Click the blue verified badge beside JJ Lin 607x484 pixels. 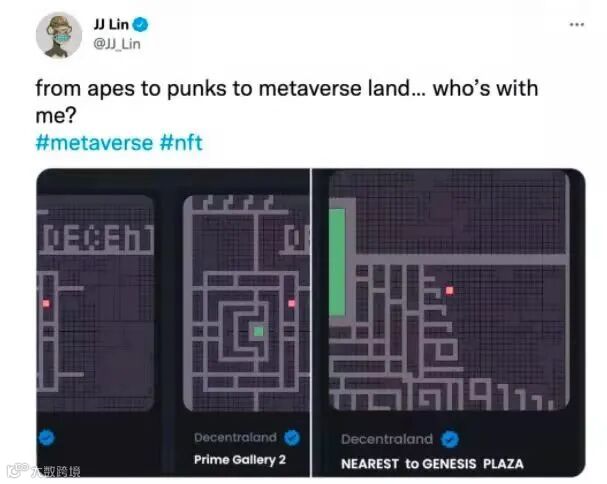point(141,25)
